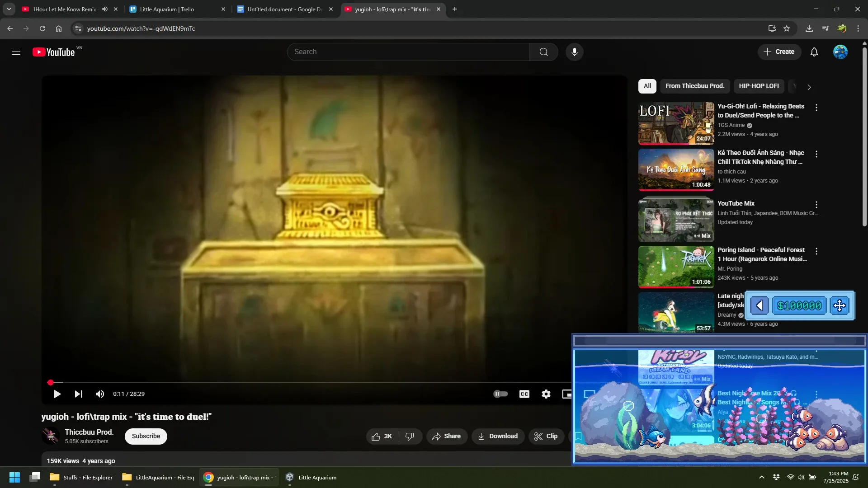Toggle the autoplay switch in the player
The image size is (868, 488).
click(500, 394)
